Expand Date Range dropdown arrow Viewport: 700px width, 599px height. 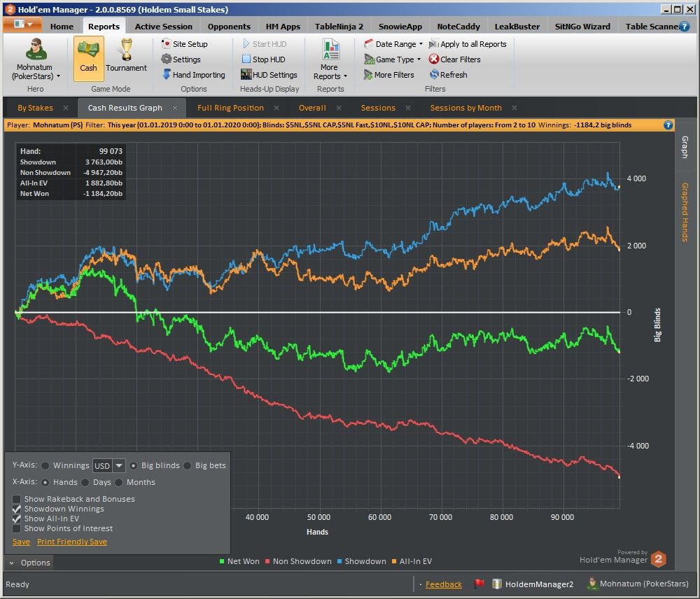(421, 44)
